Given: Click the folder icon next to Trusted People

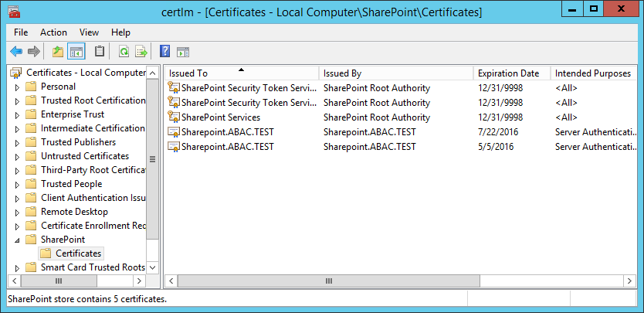Looking at the screenshot, I should point(31,184).
